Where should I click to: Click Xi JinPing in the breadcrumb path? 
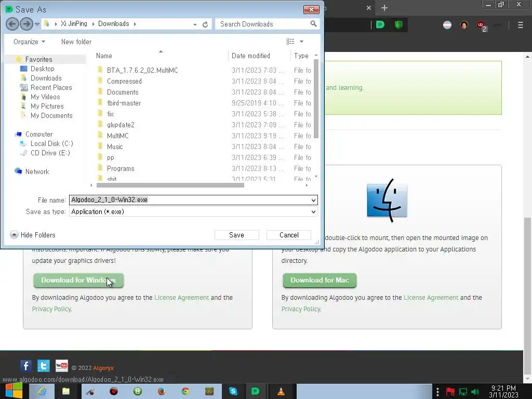74,24
